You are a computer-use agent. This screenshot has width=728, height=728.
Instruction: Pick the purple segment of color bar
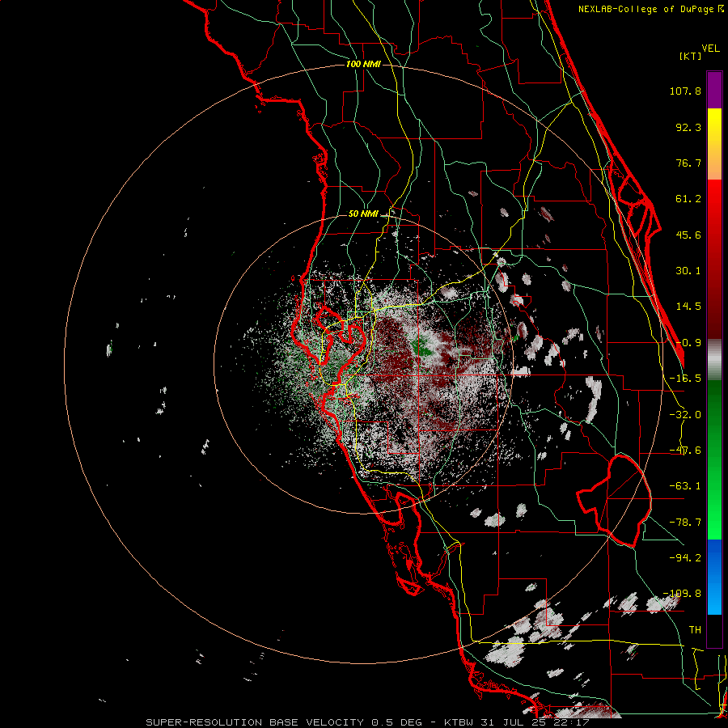click(x=714, y=90)
